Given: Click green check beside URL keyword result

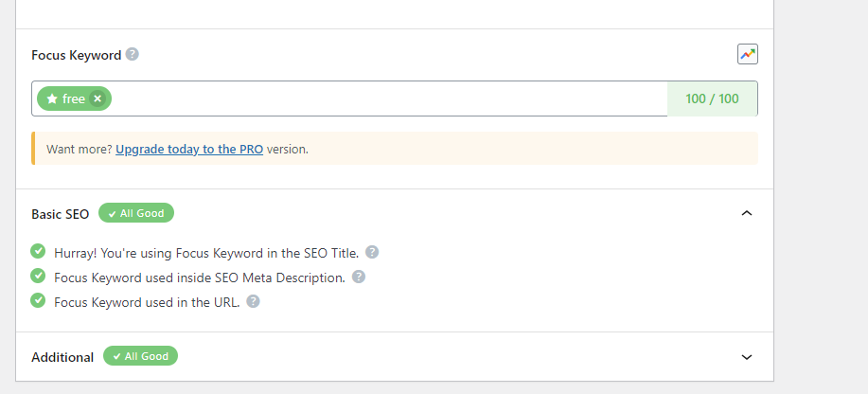Looking at the screenshot, I should 38,300.
